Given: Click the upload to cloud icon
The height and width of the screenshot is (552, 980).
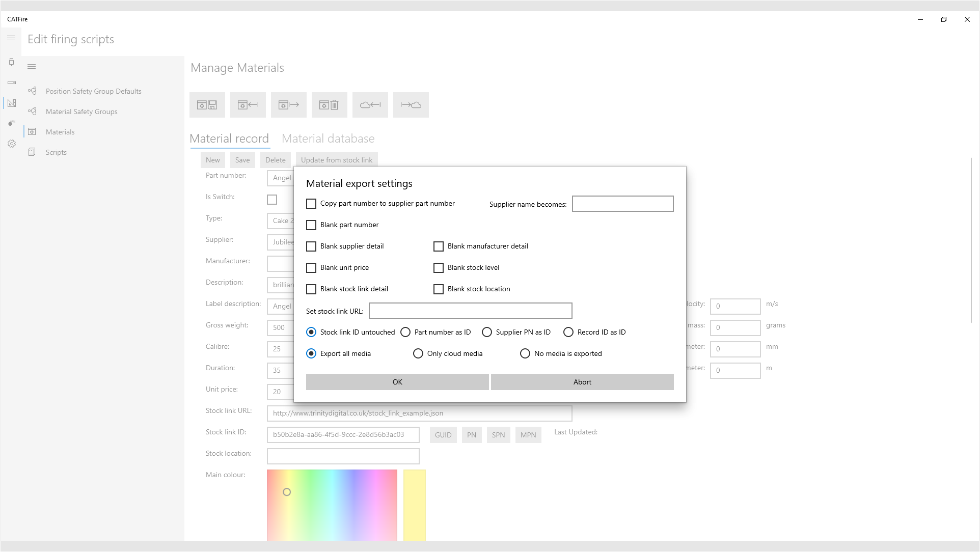Looking at the screenshot, I should coord(411,105).
